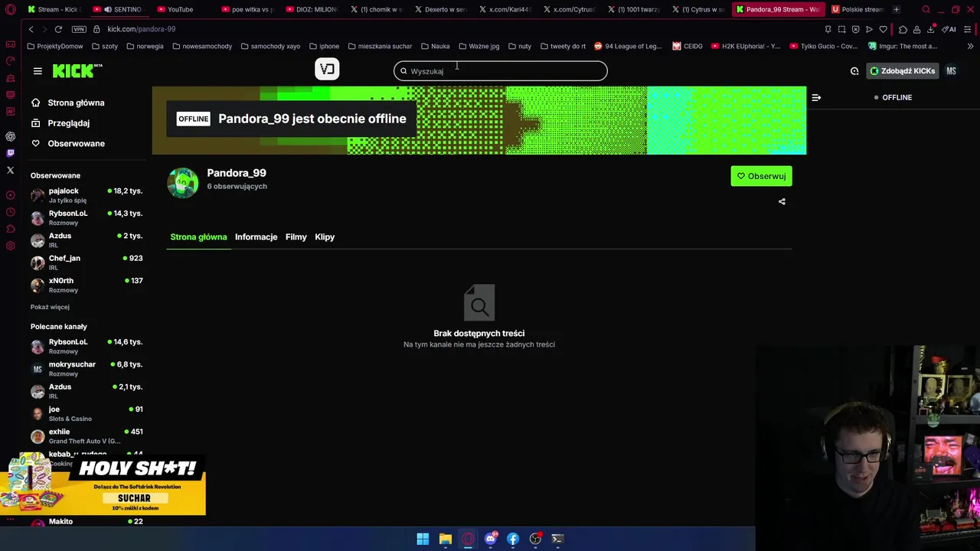Switch to Polskie stream browser tab
The height and width of the screenshot is (551, 980).
click(857, 9)
